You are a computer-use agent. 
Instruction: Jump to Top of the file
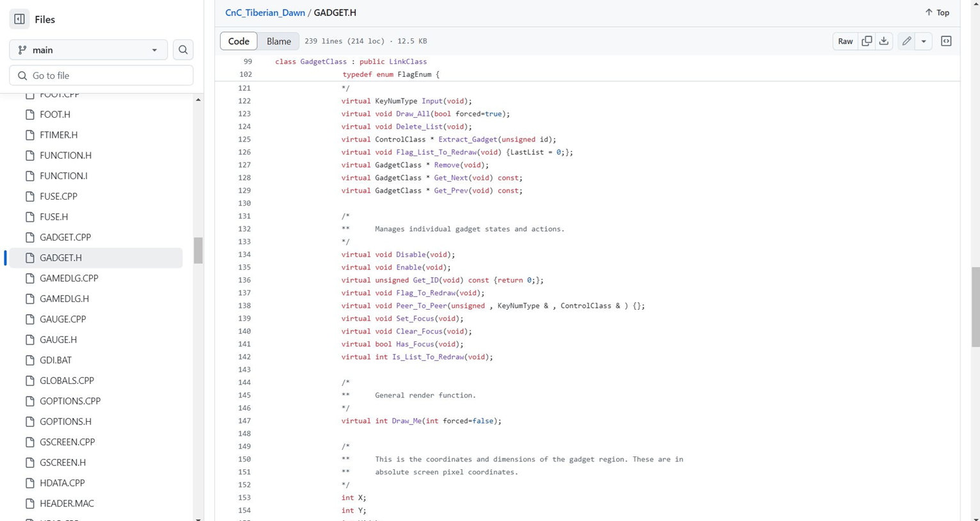click(x=937, y=12)
